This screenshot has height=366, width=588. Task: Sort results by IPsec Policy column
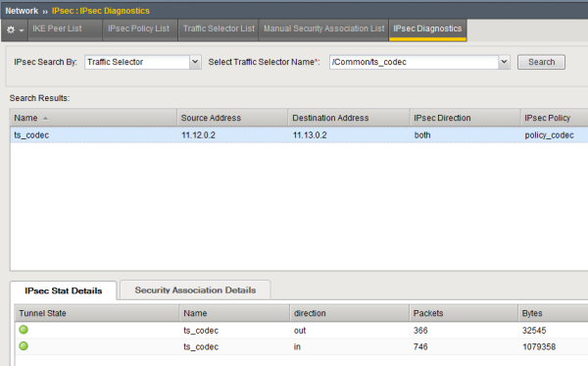[555, 118]
